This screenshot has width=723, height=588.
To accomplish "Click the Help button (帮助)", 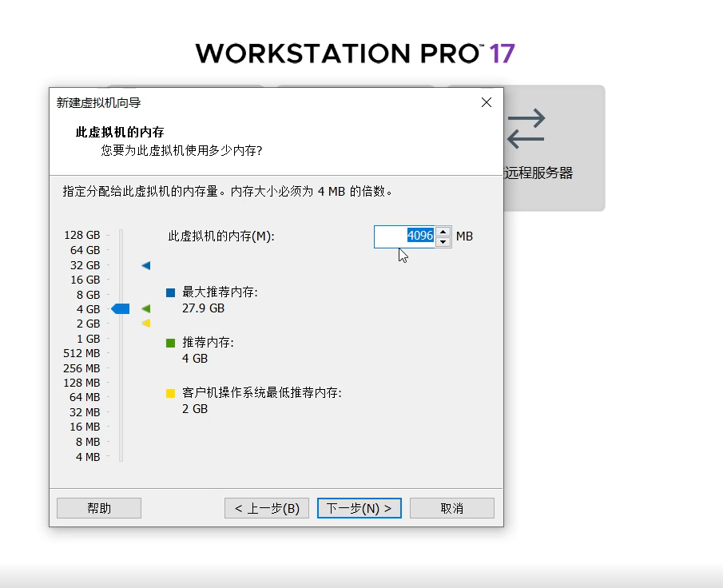I will pos(99,508).
